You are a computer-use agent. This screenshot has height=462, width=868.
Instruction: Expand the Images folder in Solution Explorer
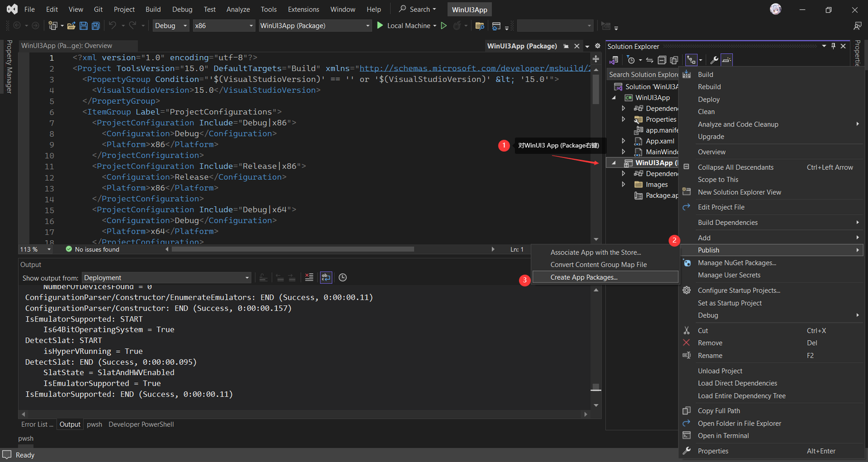624,185
